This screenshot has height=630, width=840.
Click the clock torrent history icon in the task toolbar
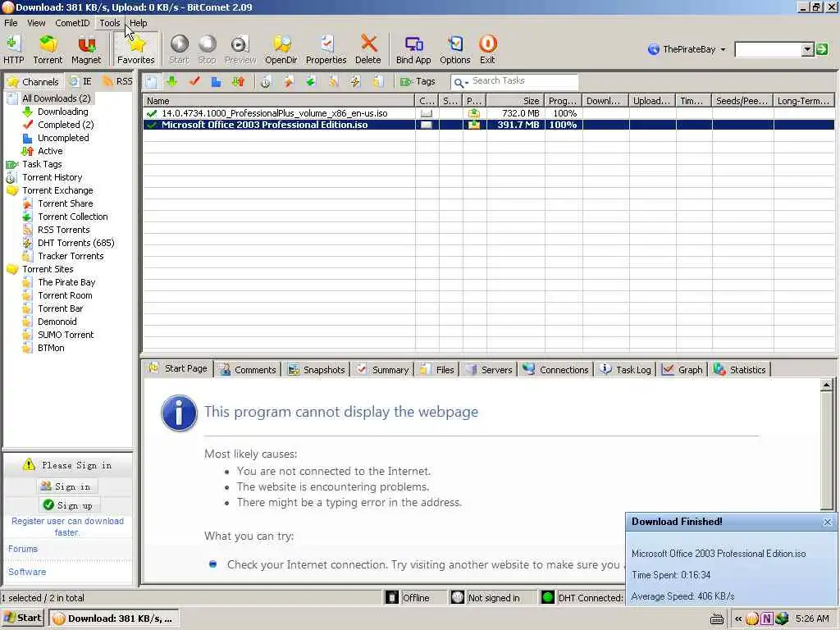point(266,81)
